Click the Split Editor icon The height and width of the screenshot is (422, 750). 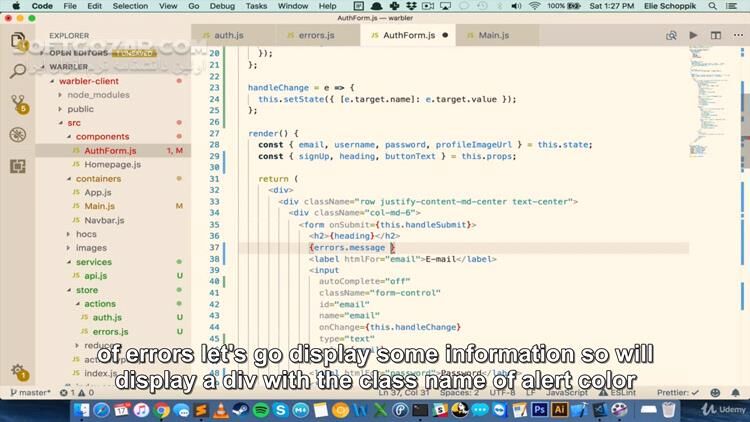click(x=714, y=35)
